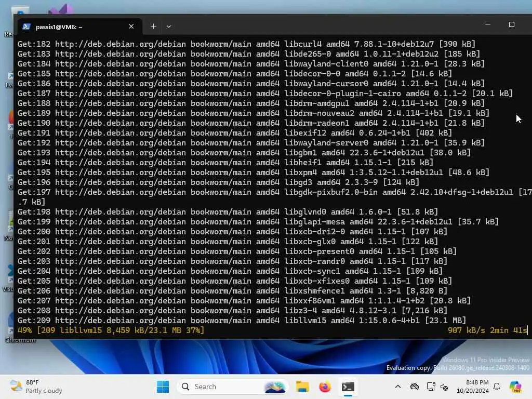Click Get:193 libgbm1 line
Image resolution: width=532 pixels, height=399 pixels.
[244, 153]
